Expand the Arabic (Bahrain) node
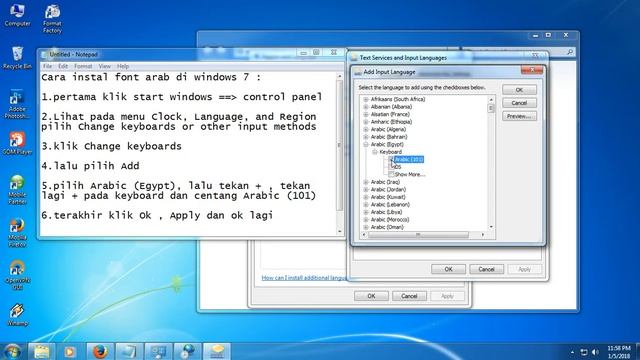This screenshot has width=640, height=360. (x=366, y=137)
